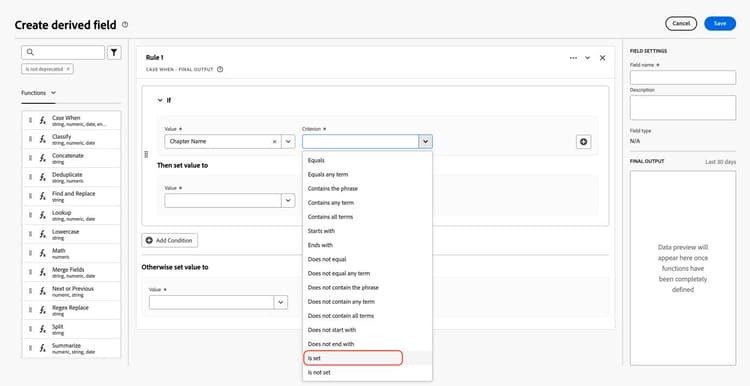Grab the drag handle of Math
This screenshot has width=750, height=386.
(30, 253)
